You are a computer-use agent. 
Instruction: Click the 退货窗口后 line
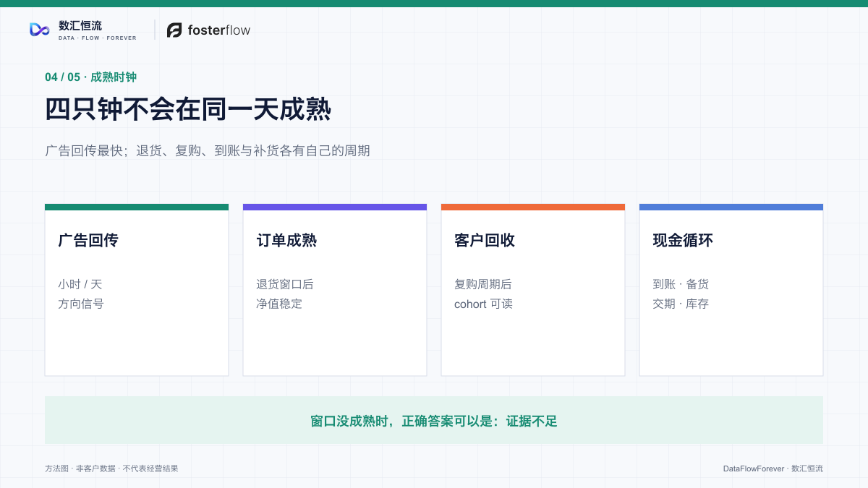pos(285,284)
